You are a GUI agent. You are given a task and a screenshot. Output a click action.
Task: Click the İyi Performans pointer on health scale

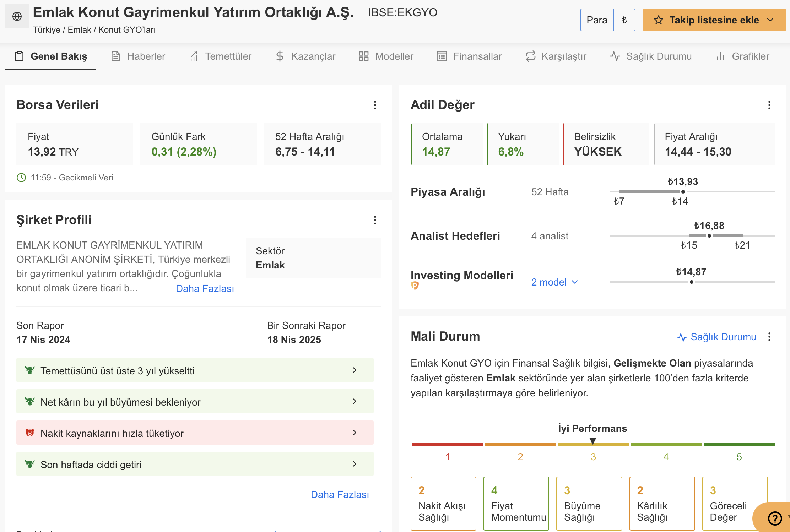pyautogui.click(x=592, y=441)
